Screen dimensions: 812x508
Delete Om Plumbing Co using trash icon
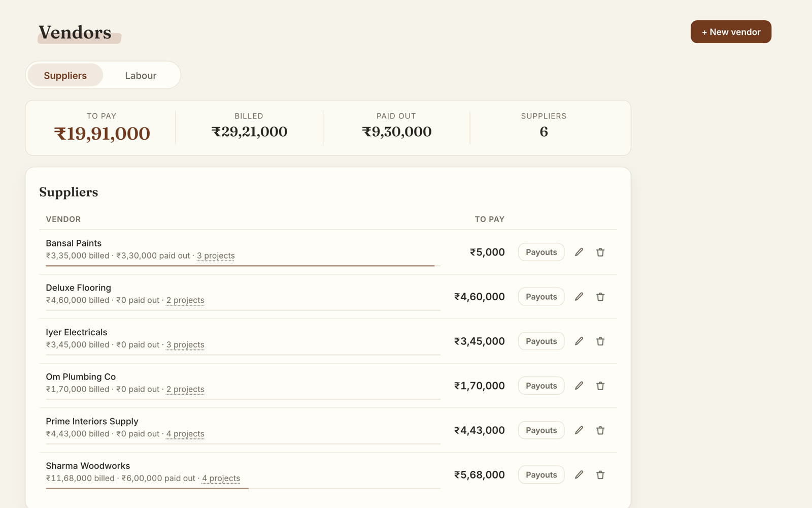(600, 386)
